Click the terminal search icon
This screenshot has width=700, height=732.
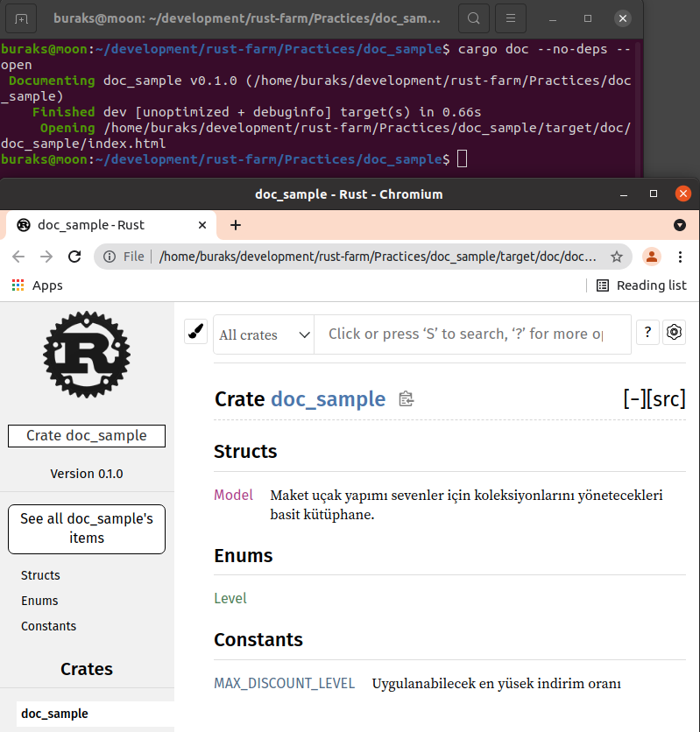(473, 18)
